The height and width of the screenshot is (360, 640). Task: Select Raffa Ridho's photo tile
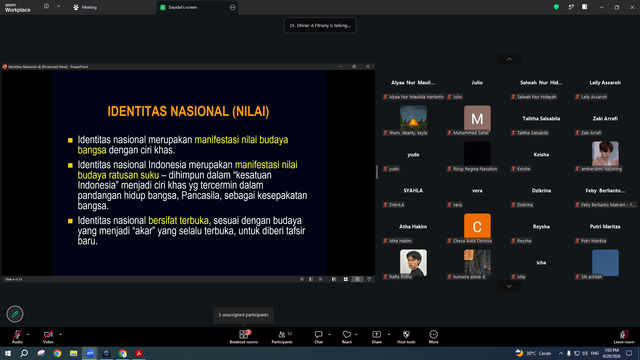click(x=413, y=262)
